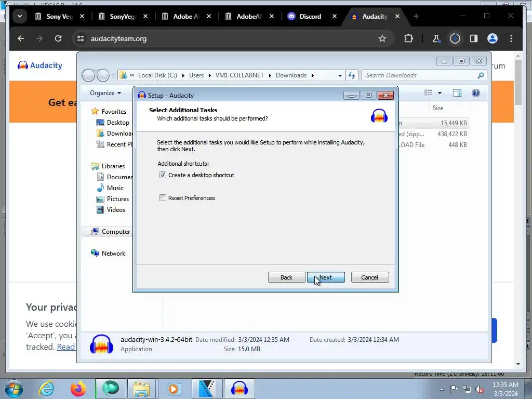The height and width of the screenshot is (399, 532).
Task: Toggle the Explorer preview pane
Action: 457,93
